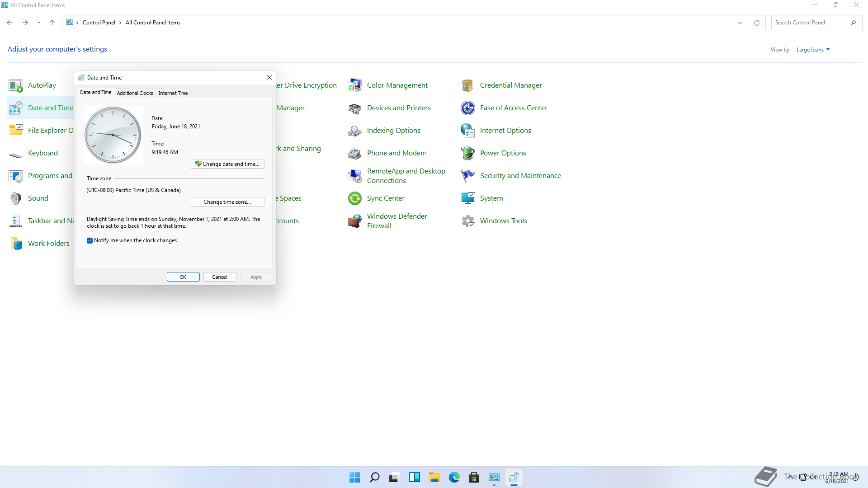868x488 pixels.
Task: Open the Devices and Printers icon
Action: tap(355, 108)
